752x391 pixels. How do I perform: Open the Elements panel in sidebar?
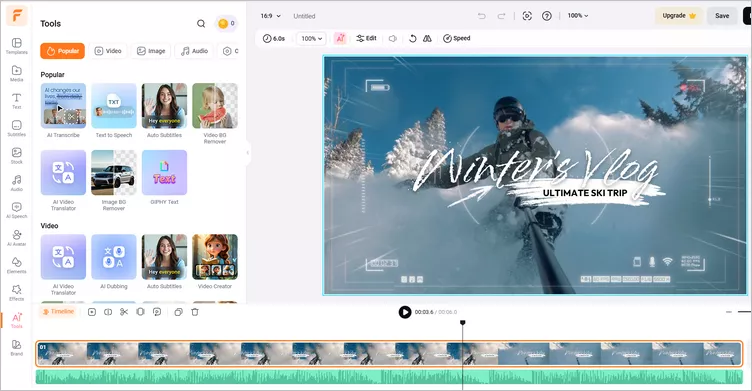[17, 265]
